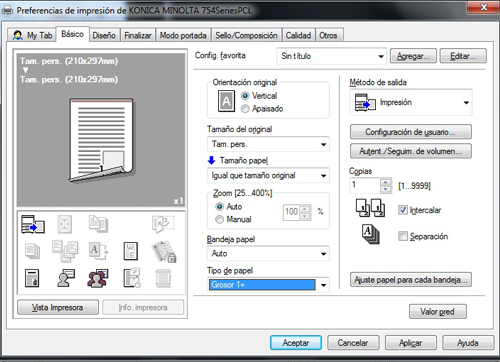
Task: Click Aceptar to confirm settings
Action: tap(296, 343)
